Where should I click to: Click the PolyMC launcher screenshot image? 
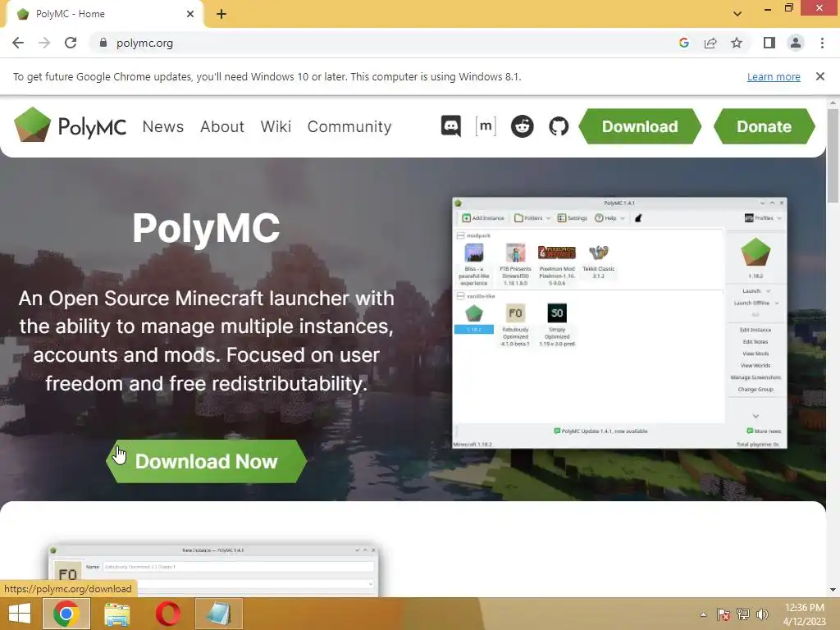click(620, 323)
